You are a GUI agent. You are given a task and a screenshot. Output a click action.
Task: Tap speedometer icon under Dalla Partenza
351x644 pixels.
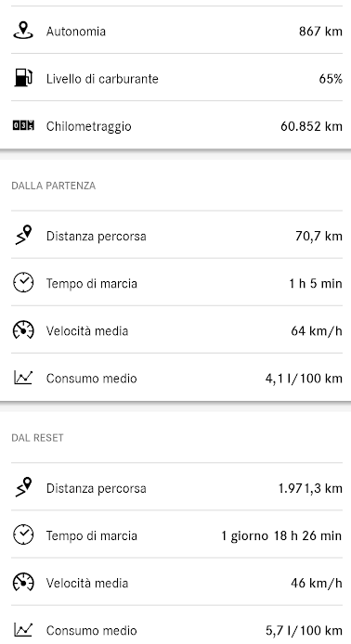click(23, 330)
